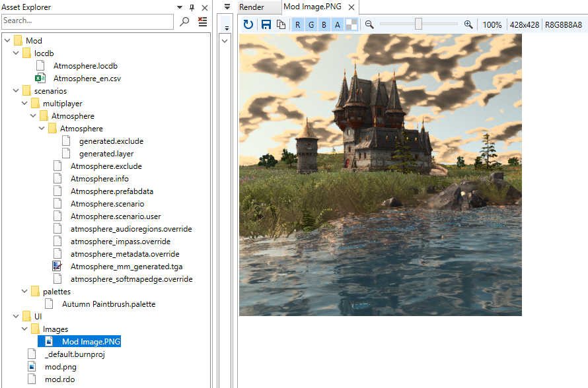Save image with the floppy disk icon
588x388 pixels.
click(x=266, y=24)
